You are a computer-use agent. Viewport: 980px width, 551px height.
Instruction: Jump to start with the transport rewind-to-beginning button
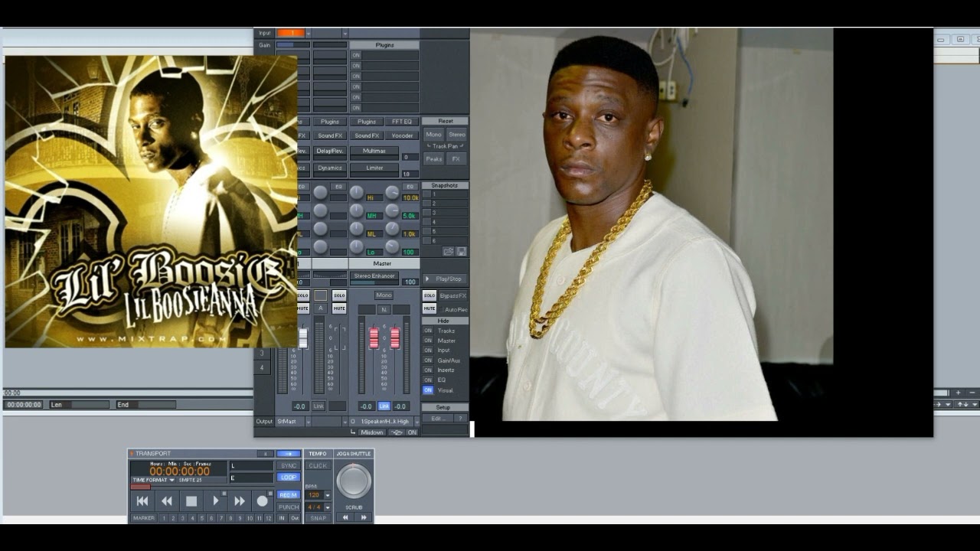pos(142,501)
